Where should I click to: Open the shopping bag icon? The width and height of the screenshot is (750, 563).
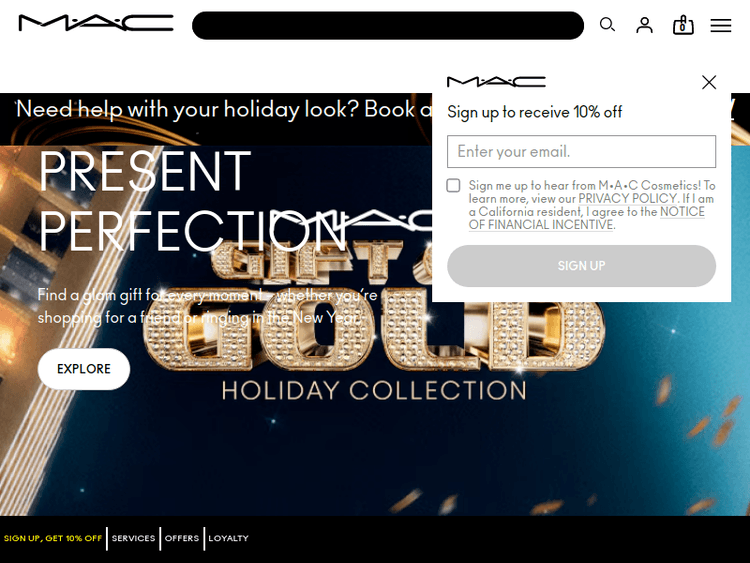[x=683, y=25]
